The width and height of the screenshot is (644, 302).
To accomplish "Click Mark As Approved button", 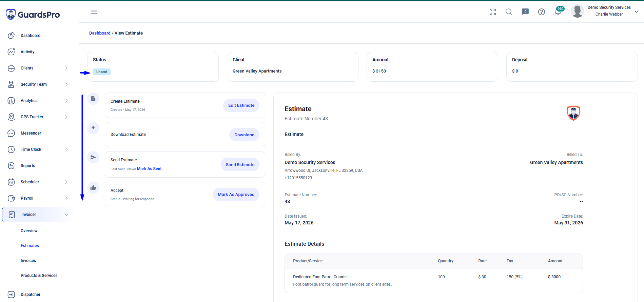I will (236, 195).
